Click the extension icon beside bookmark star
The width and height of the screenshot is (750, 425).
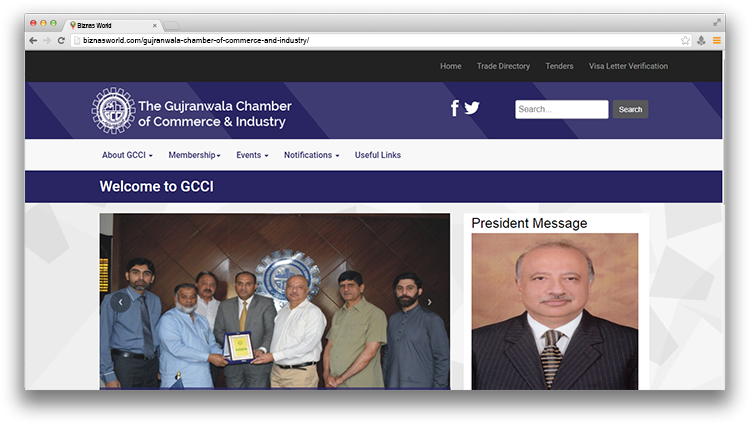coord(701,40)
